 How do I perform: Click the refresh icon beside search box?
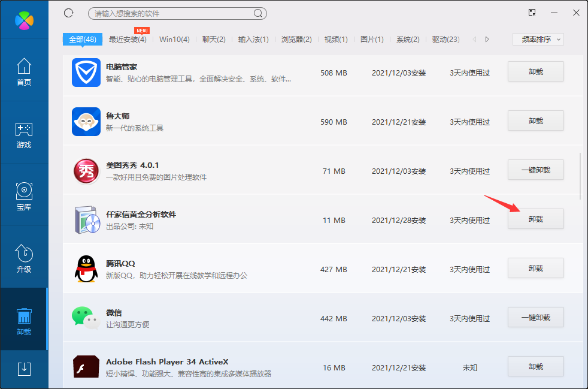coord(68,13)
